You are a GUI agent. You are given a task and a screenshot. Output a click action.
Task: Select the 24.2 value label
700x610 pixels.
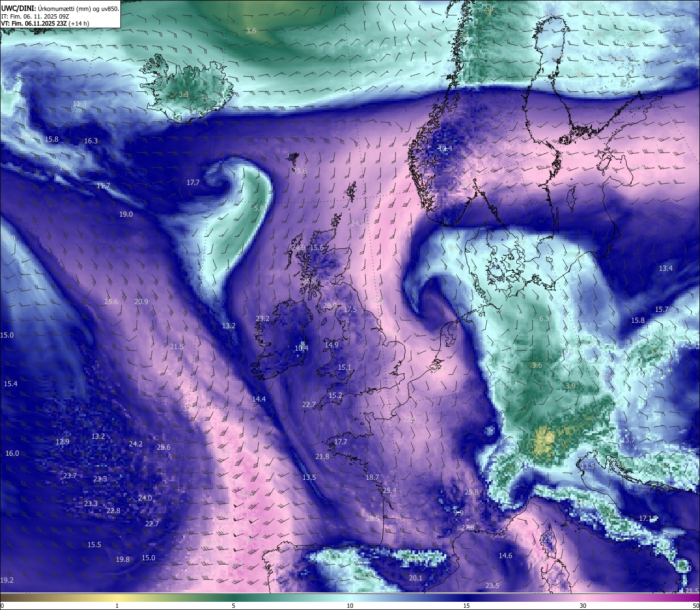(x=136, y=444)
